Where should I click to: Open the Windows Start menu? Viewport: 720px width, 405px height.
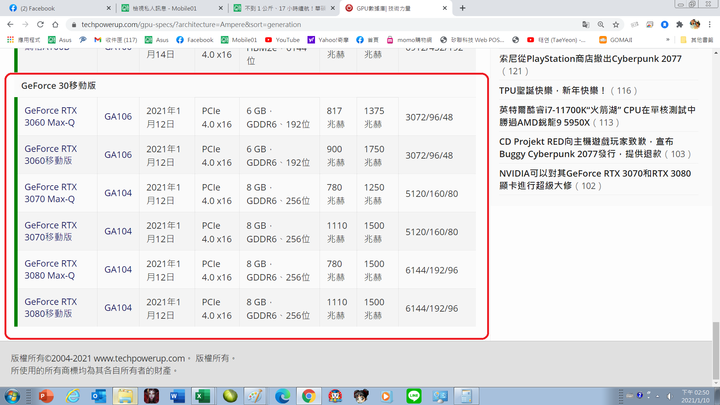point(12,396)
